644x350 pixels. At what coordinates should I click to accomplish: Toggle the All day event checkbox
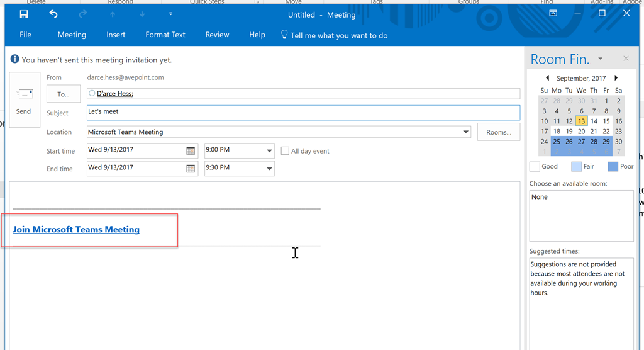(x=285, y=151)
